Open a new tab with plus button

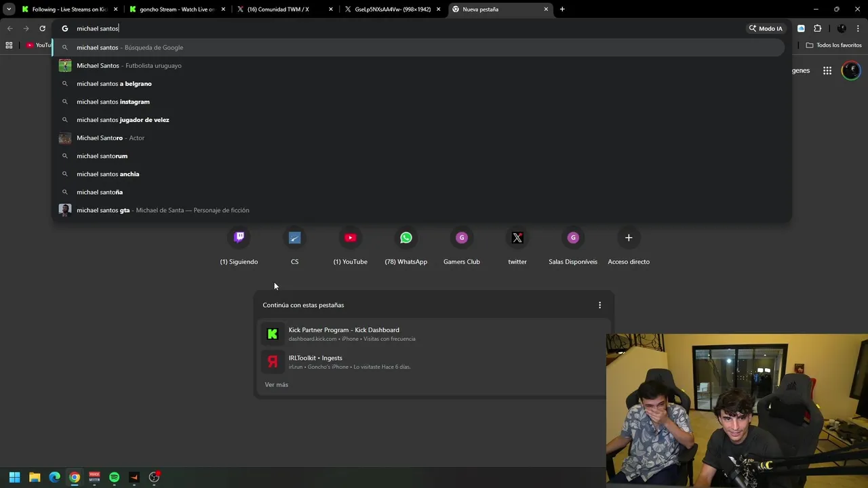(562, 9)
